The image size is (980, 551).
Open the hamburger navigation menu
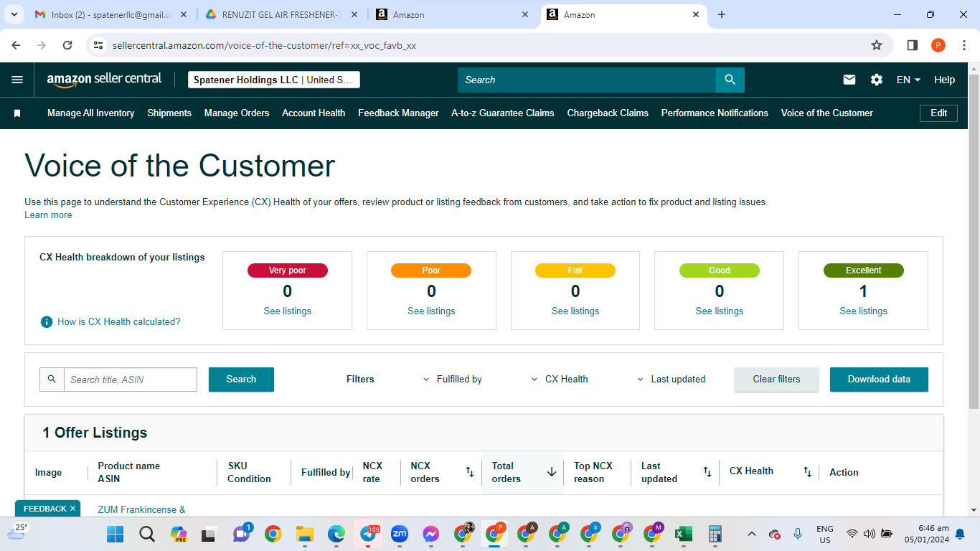17,80
